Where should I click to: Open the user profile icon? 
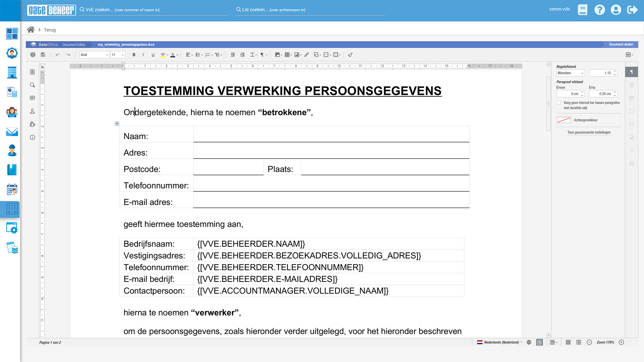point(616,10)
